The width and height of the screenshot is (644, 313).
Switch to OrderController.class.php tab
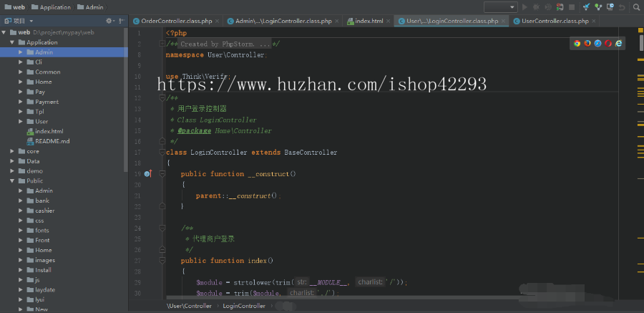click(176, 21)
